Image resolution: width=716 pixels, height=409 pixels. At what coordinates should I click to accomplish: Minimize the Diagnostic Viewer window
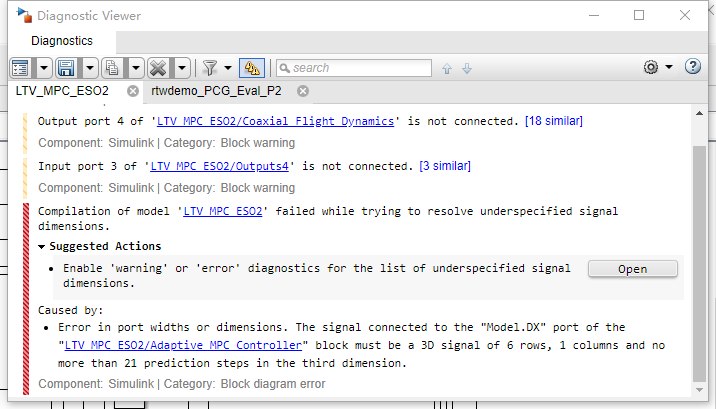point(594,15)
